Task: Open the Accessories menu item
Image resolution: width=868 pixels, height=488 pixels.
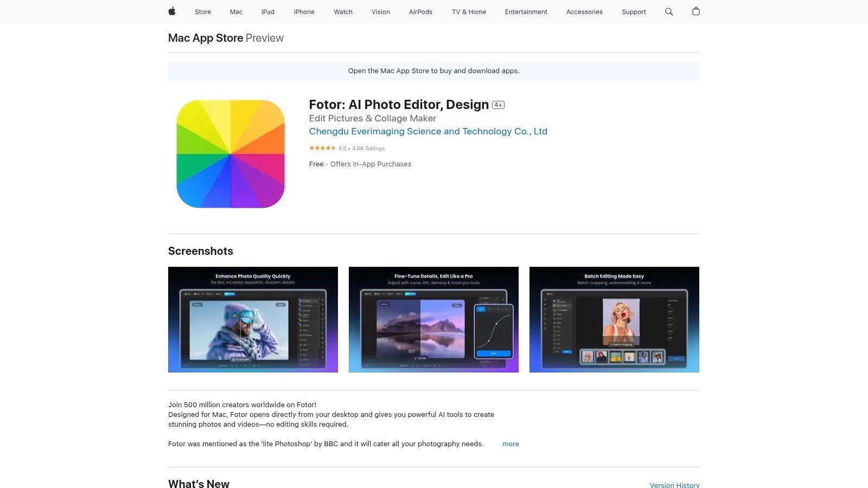Action: [x=584, y=12]
